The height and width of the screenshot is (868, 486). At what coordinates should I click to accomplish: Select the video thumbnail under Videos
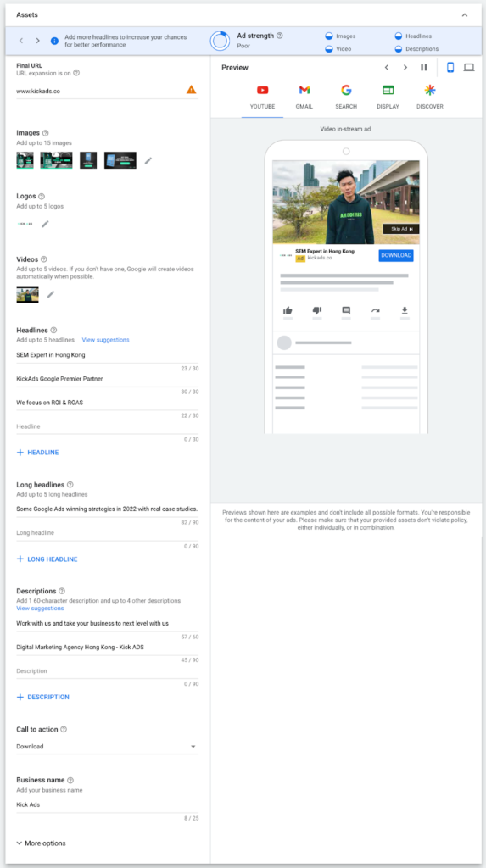click(28, 294)
